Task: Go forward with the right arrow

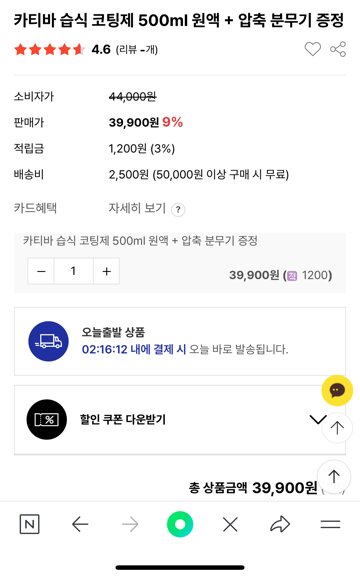Action: coord(130,524)
